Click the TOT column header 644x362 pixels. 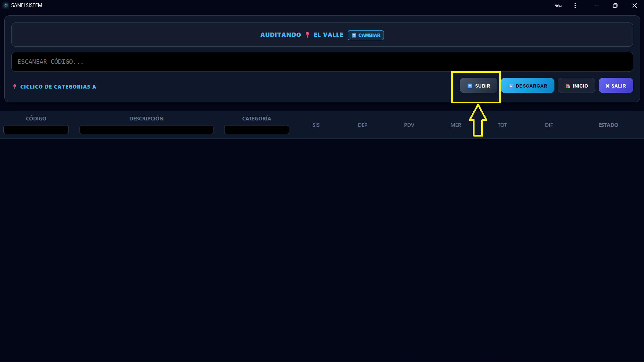click(x=502, y=125)
